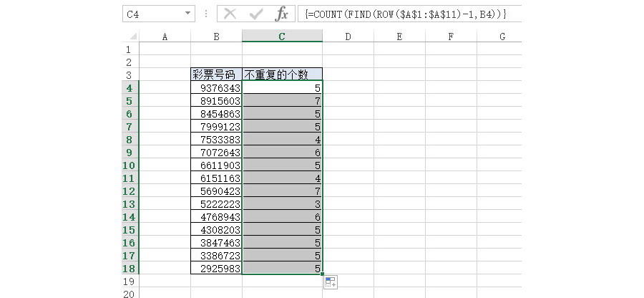Click the fill handle at selection corner
This screenshot has height=298, width=644.
[323, 274]
